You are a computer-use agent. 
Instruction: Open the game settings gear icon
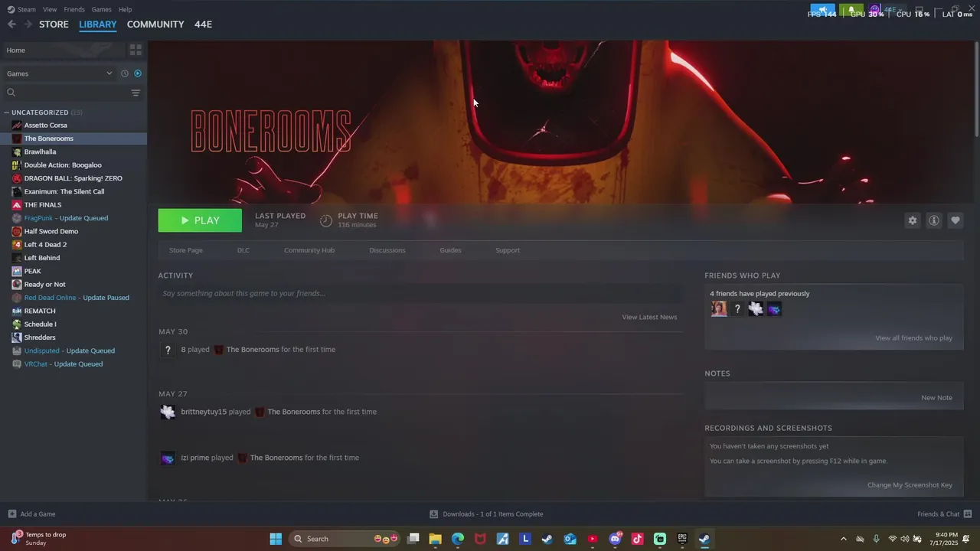tap(912, 220)
